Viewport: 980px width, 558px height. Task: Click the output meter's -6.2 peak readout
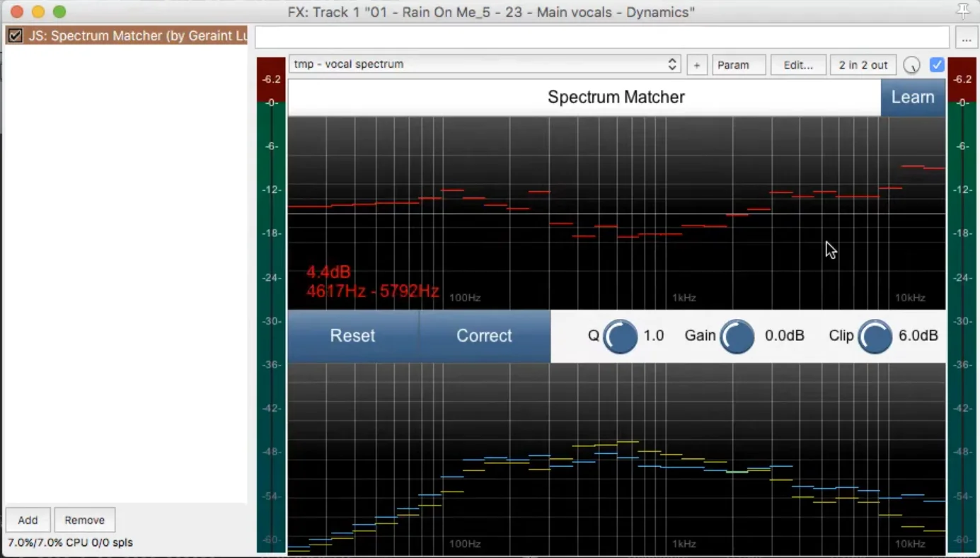(962, 79)
